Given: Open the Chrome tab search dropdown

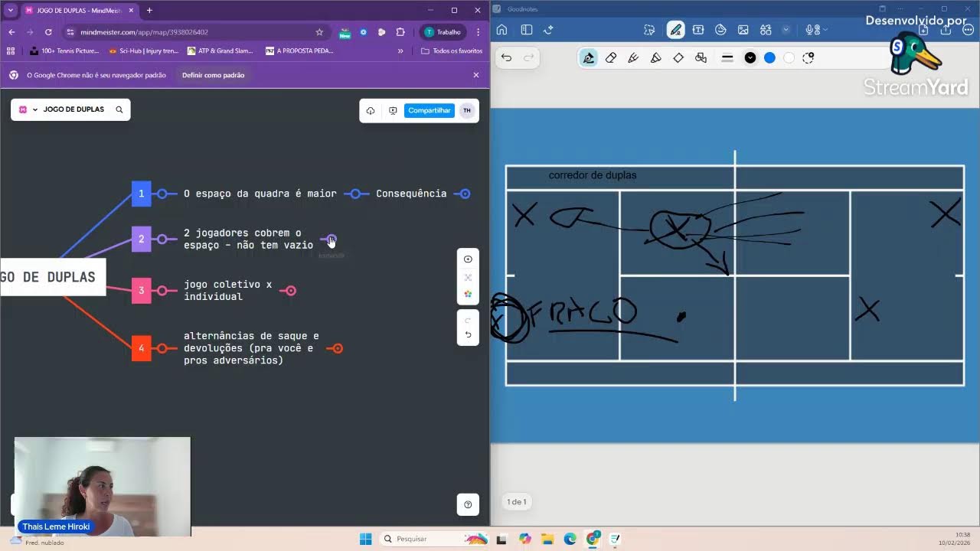Looking at the screenshot, I should coord(11,10).
